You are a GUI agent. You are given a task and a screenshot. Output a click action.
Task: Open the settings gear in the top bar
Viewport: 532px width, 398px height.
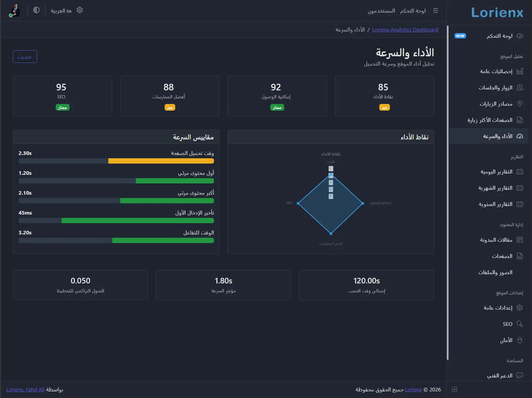[x=80, y=10]
